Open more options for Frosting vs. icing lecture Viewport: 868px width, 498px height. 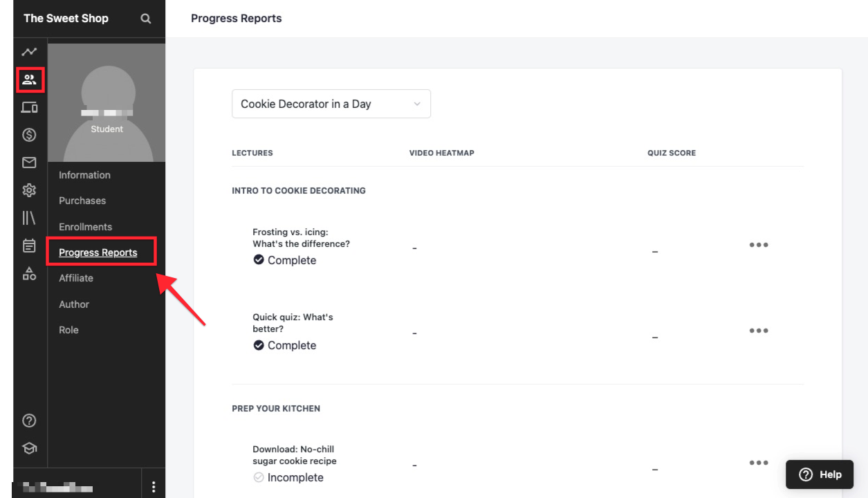point(759,245)
